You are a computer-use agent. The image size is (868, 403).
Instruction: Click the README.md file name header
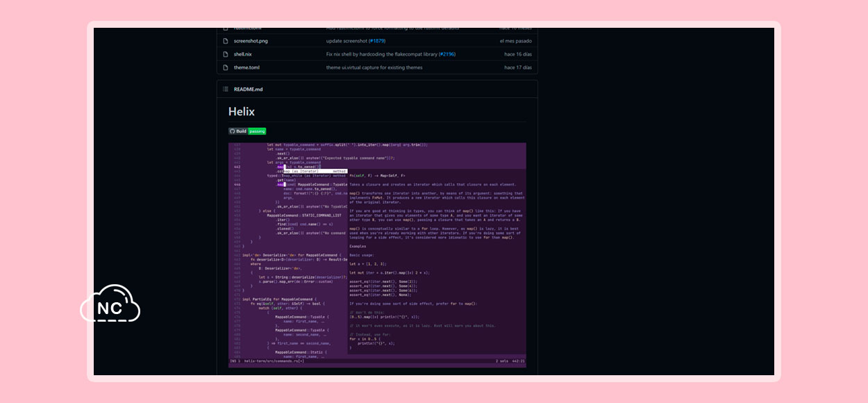[x=248, y=89]
